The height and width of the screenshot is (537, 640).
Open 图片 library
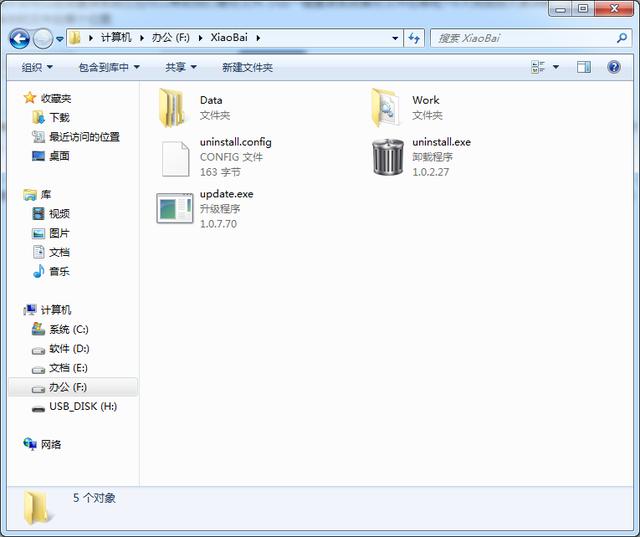coord(60,233)
